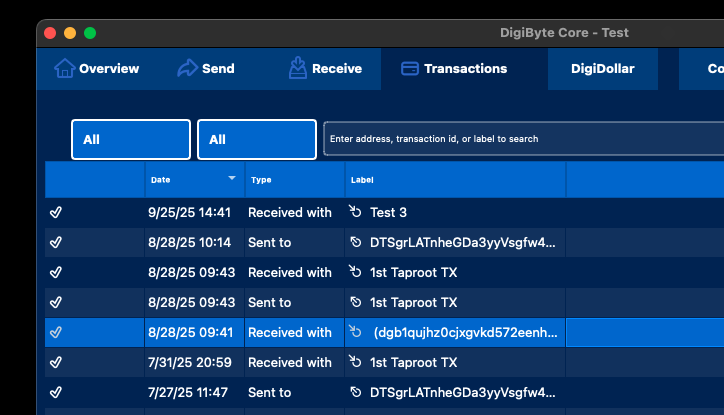Select the 7/27/25 11:47 date cell
The height and width of the screenshot is (415, 724).
pos(188,392)
